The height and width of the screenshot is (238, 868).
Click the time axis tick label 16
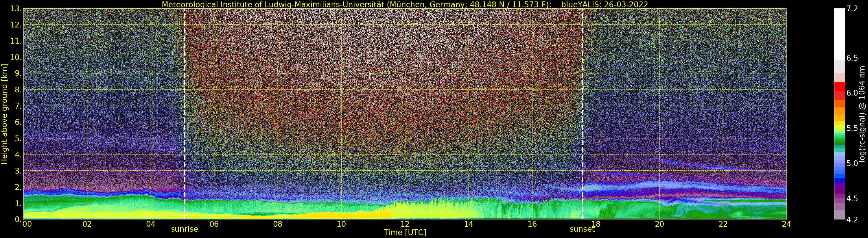point(532,224)
